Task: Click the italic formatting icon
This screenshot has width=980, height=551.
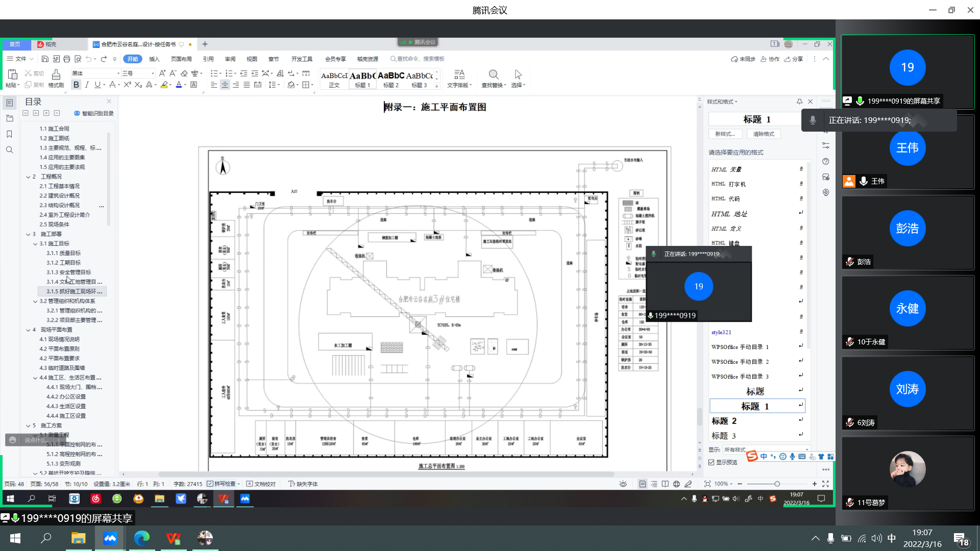Action: (x=87, y=85)
